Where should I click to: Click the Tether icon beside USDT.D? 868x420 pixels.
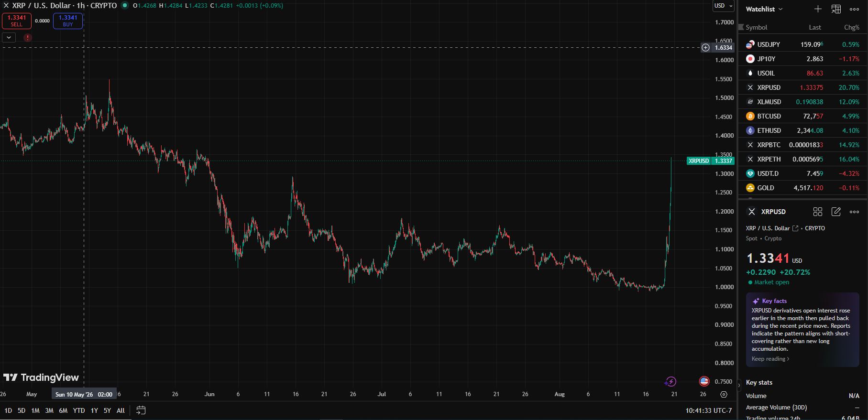click(x=750, y=173)
